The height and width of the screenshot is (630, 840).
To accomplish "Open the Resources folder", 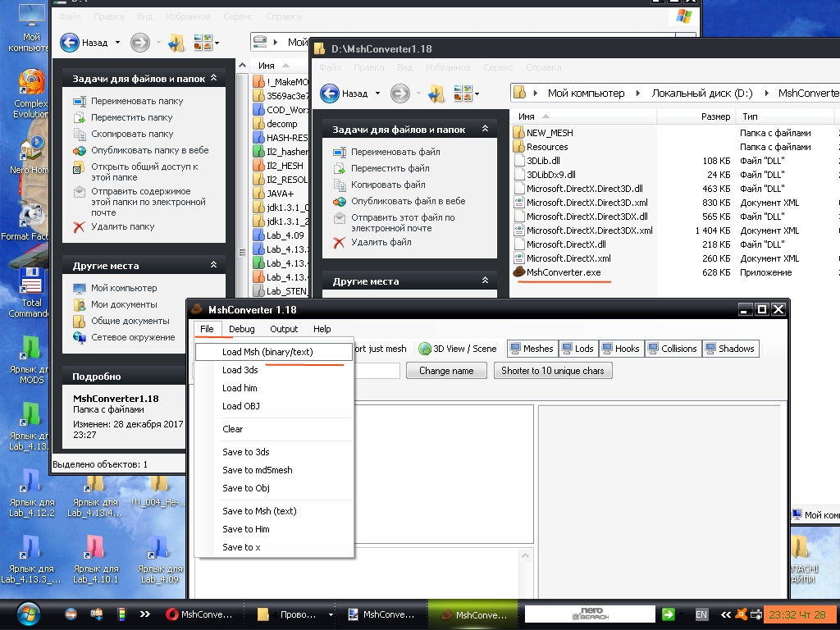I will tap(546, 147).
